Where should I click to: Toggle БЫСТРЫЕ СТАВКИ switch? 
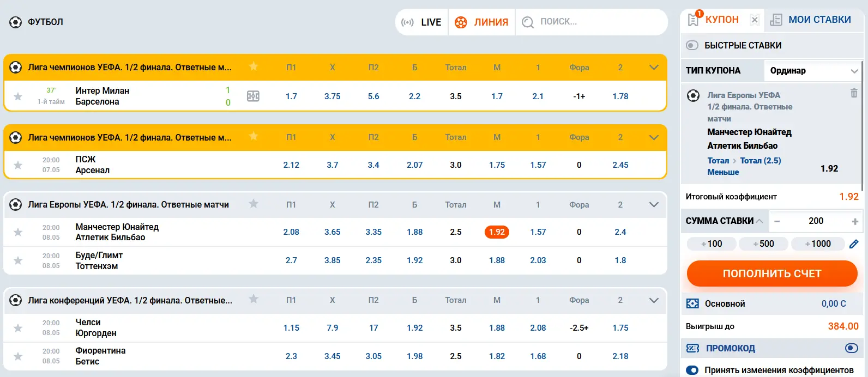pyautogui.click(x=692, y=45)
